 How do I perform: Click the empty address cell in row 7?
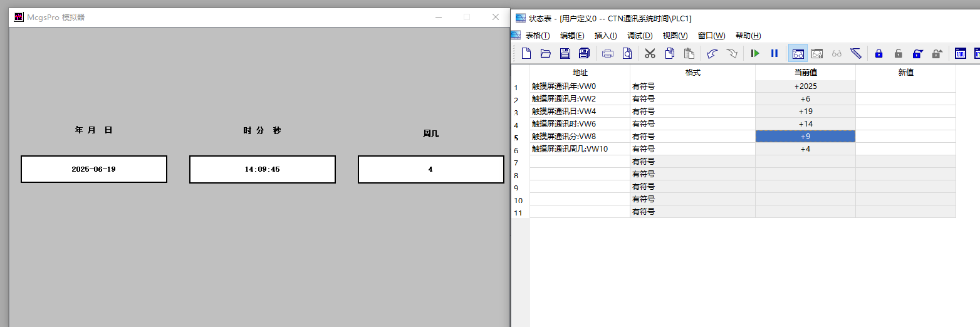click(580, 162)
